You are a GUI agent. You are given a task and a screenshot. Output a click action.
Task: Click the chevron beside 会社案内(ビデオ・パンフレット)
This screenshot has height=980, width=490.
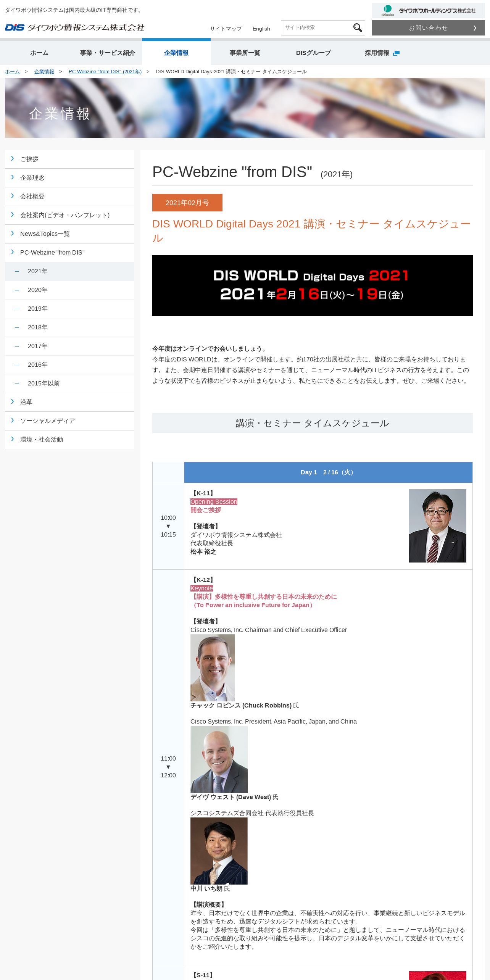coord(12,214)
